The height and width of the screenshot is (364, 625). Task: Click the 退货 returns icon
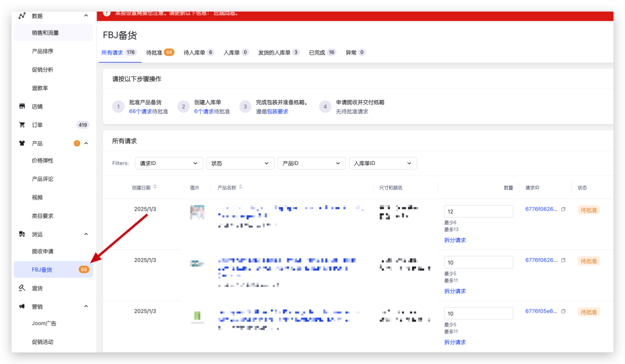coord(21,288)
